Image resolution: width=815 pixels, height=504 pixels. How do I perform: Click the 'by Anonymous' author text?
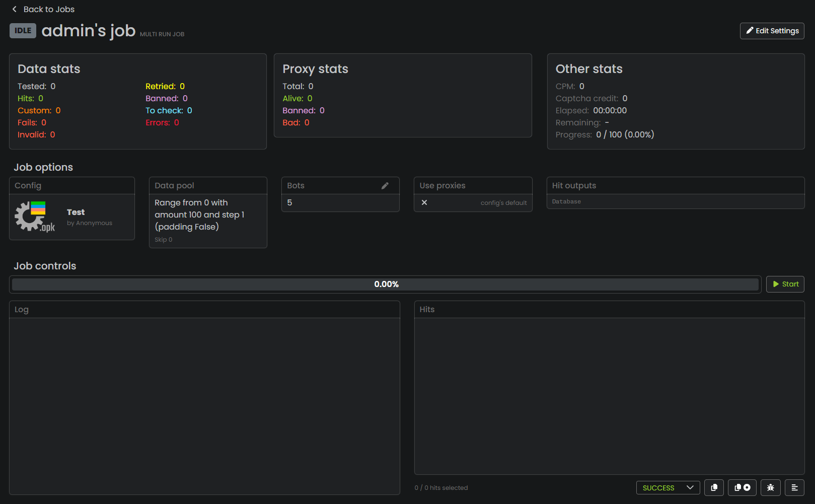pos(90,223)
